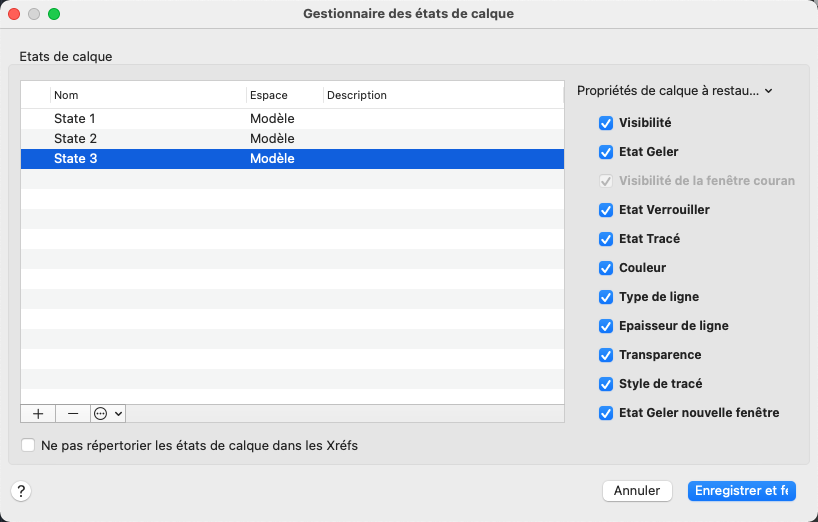Toggle the Style de tracé checkbox
Screen dimensions: 818x522
[x=606, y=384]
